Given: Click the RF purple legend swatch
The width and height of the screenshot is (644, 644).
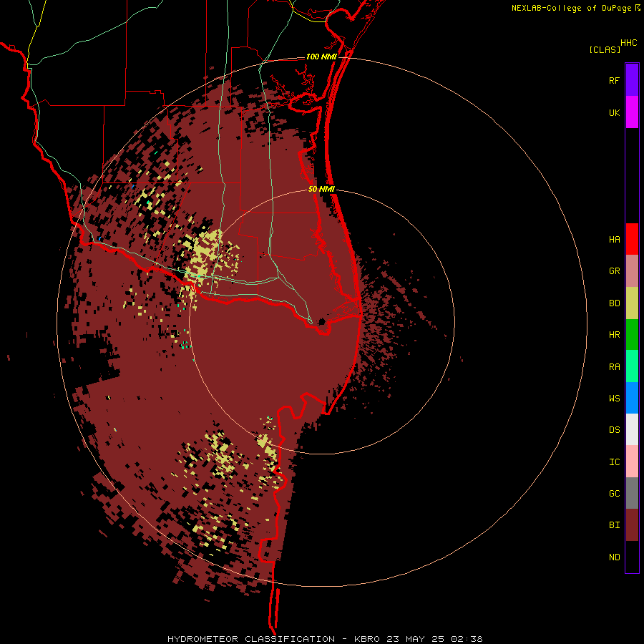Looking at the screenshot, I should pyautogui.click(x=632, y=80).
